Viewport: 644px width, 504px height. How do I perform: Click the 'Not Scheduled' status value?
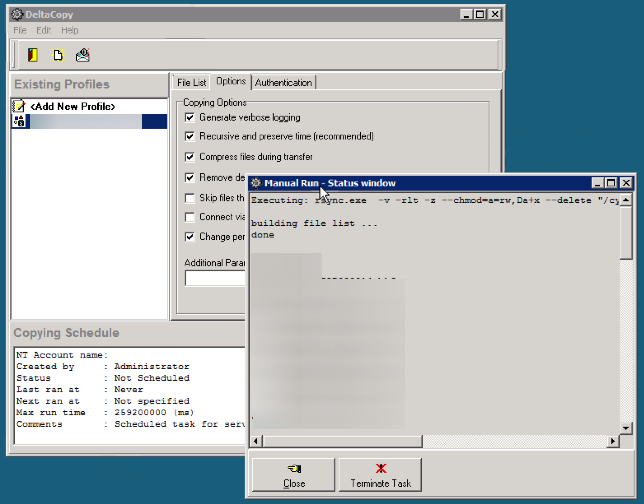click(152, 378)
